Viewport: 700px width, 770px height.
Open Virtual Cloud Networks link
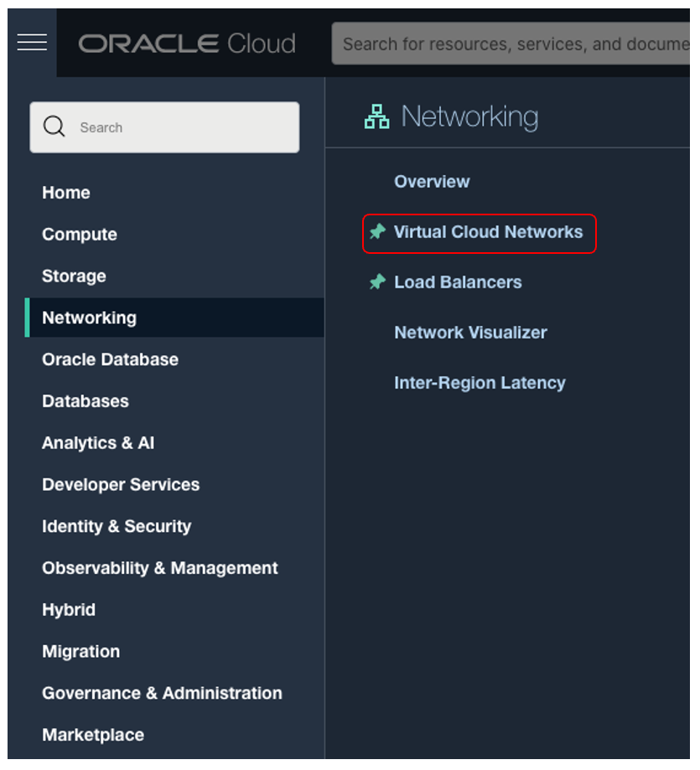pos(488,232)
